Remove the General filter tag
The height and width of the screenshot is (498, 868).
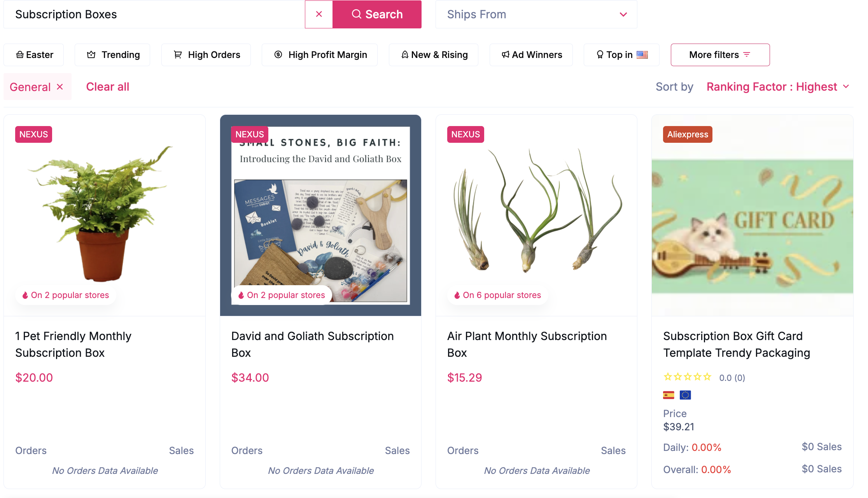click(60, 86)
